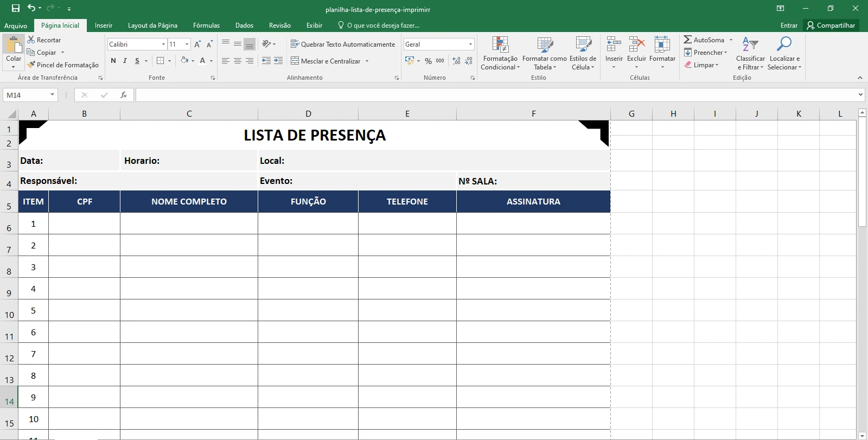Image resolution: width=868 pixels, height=440 pixels.
Task: Align text to the right
Action: [x=250, y=61]
